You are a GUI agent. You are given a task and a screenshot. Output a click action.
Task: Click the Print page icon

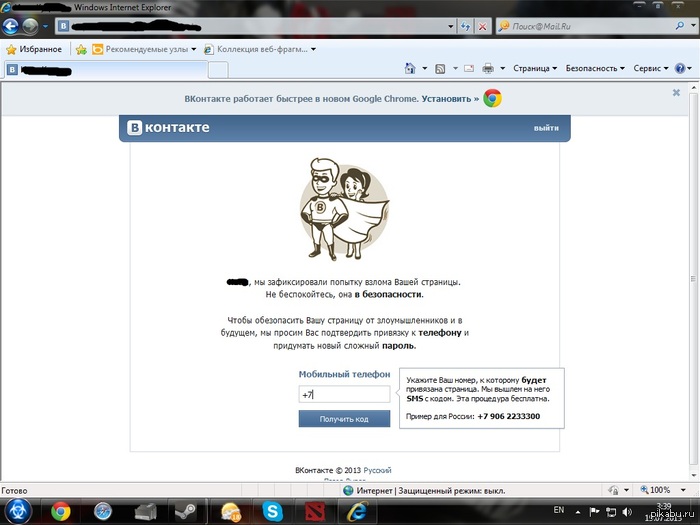point(488,68)
